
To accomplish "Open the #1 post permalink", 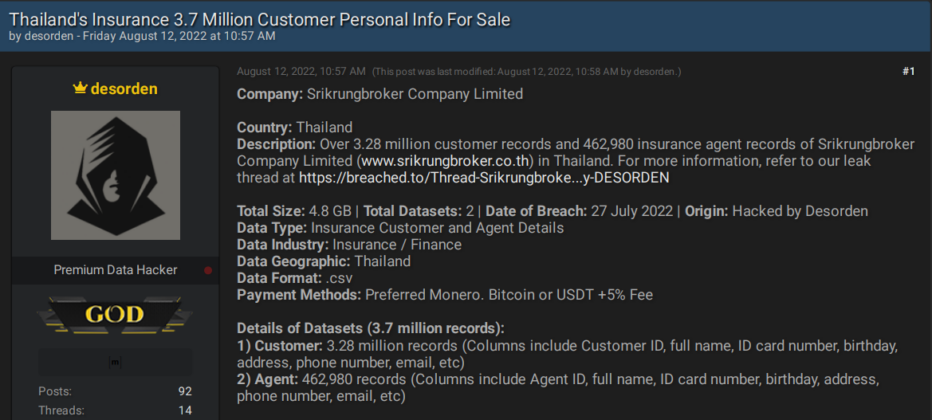I will tap(908, 72).
